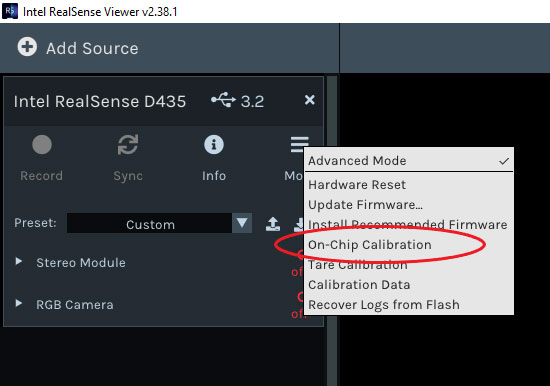
Task: Choose Install Recommended Firmware
Action: [408, 225]
